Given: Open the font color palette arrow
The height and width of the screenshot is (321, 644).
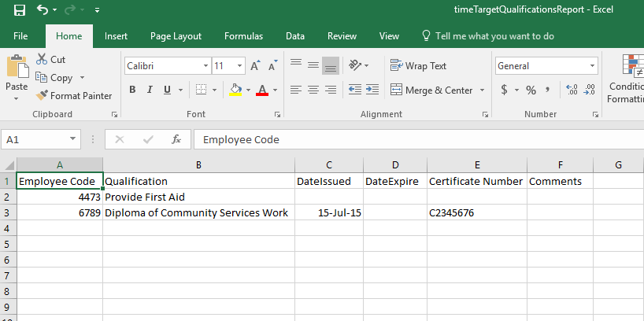Looking at the screenshot, I should (276, 90).
